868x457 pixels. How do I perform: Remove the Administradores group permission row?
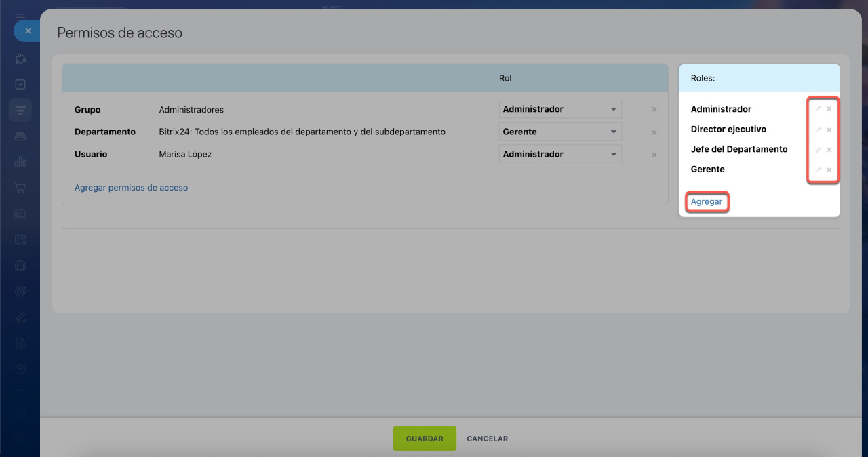654,110
